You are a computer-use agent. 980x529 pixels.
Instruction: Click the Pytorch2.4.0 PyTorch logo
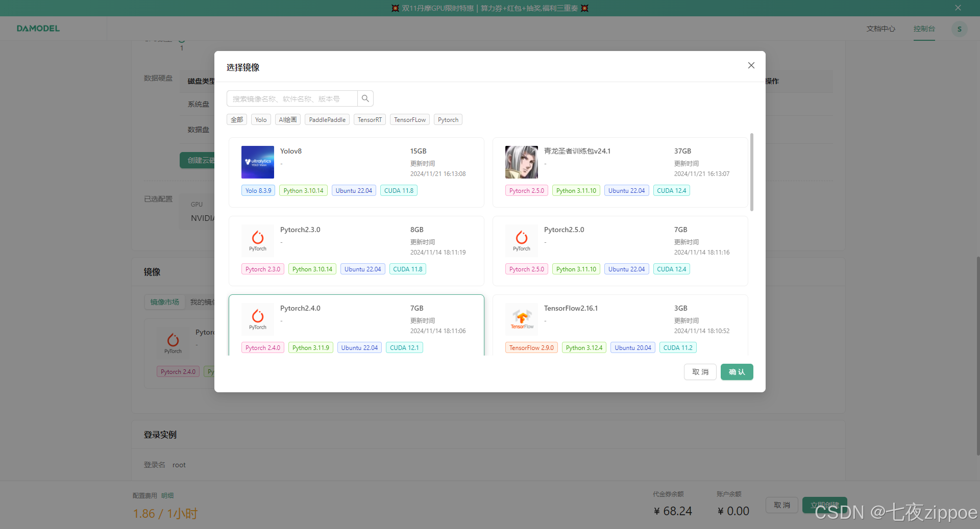pyautogui.click(x=258, y=319)
